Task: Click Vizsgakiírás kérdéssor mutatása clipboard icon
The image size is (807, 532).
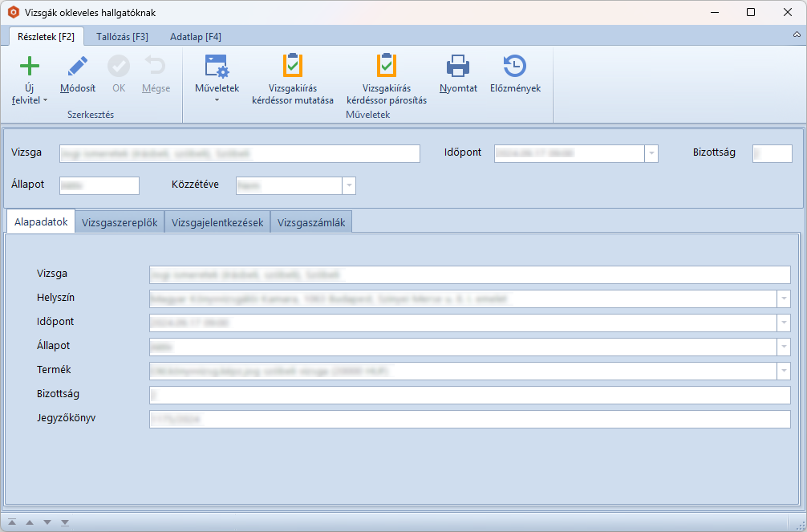Action: pos(293,66)
